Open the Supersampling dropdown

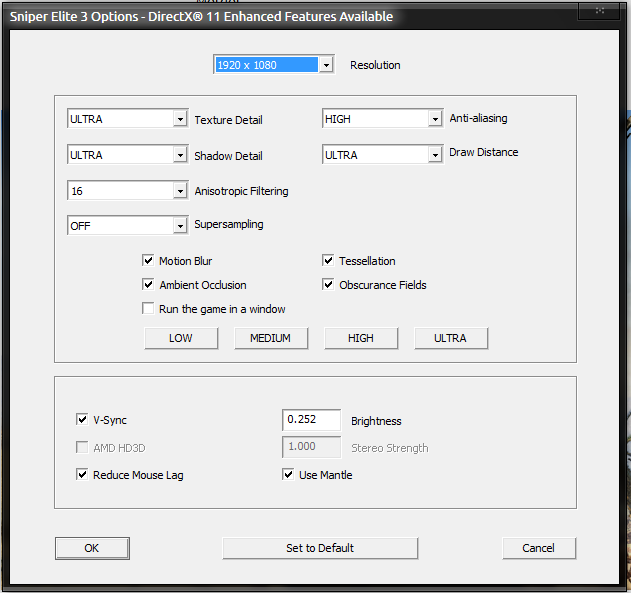(x=128, y=225)
